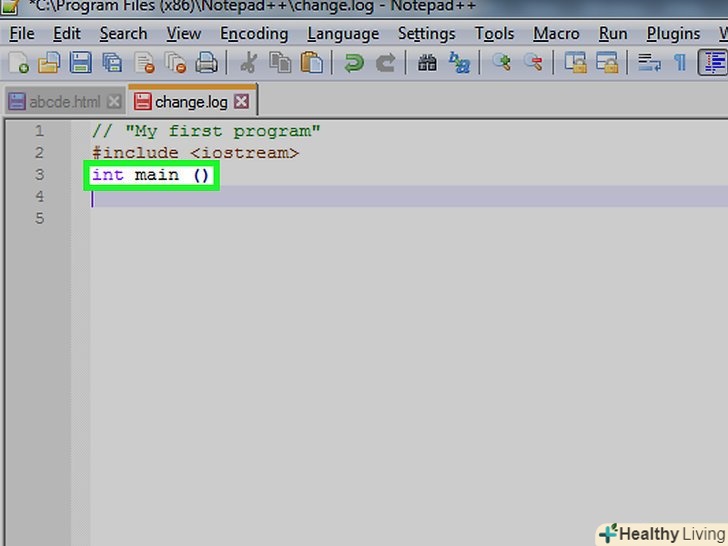Toggle the Indent guide icon
The image size is (728, 546).
click(713, 63)
